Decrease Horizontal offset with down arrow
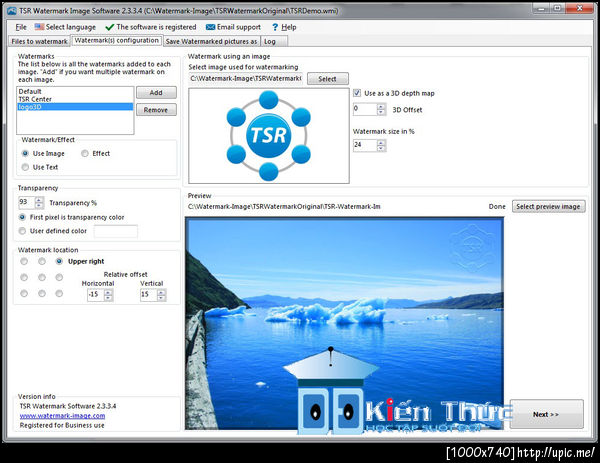 pos(109,298)
